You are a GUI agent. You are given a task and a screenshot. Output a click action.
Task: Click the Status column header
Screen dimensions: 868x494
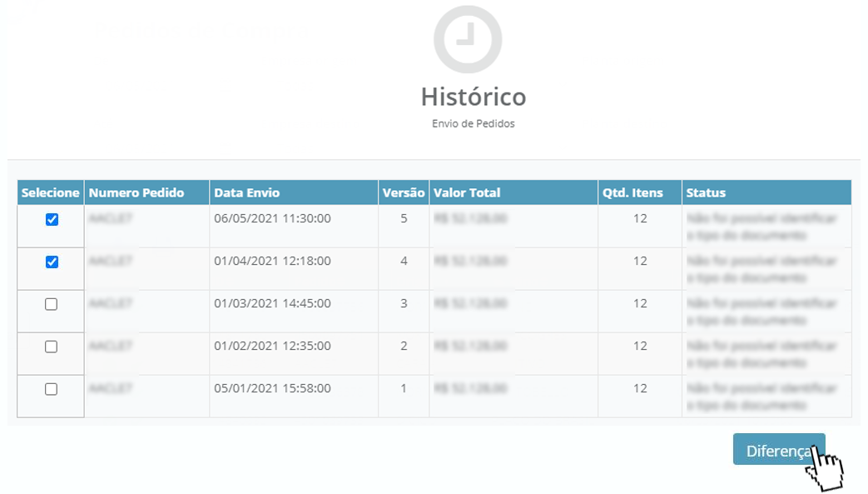(x=705, y=192)
